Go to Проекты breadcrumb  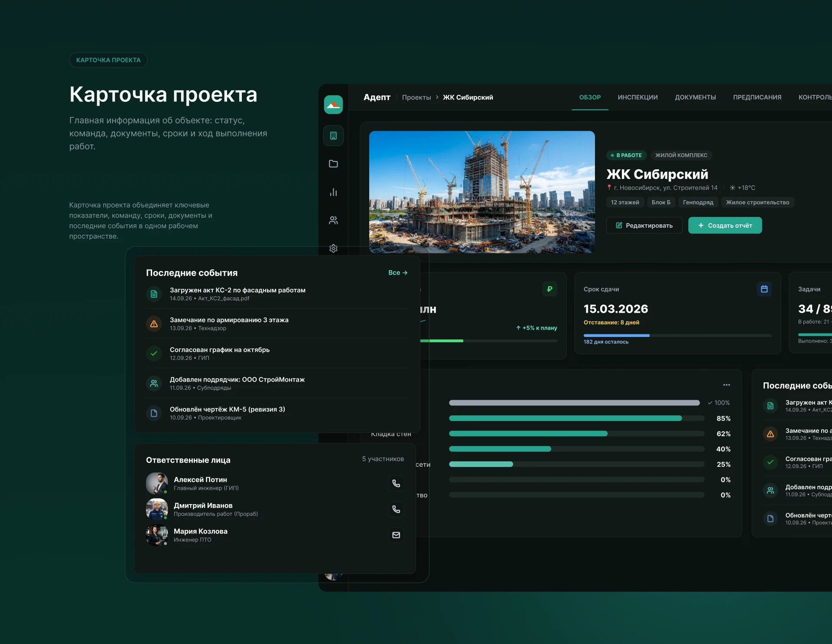click(x=416, y=97)
